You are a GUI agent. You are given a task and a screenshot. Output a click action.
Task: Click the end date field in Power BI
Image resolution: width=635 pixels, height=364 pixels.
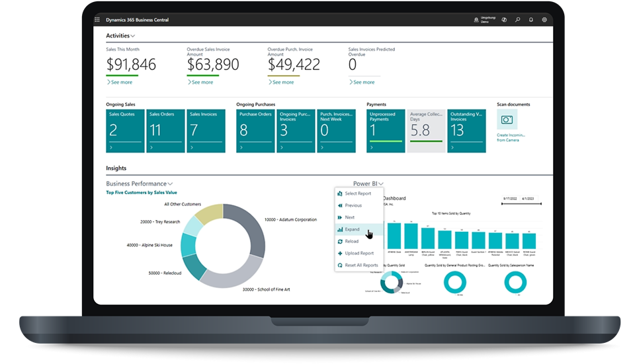[x=528, y=199]
